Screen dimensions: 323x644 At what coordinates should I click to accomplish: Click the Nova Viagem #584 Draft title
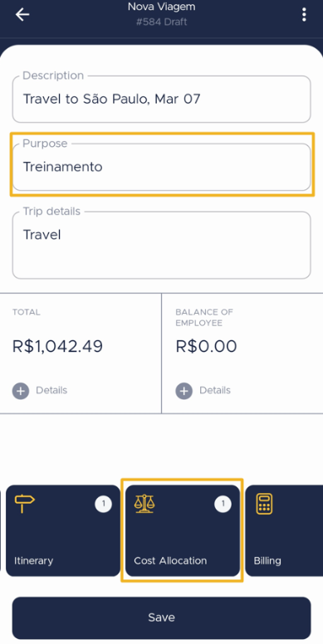coord(161,14)
